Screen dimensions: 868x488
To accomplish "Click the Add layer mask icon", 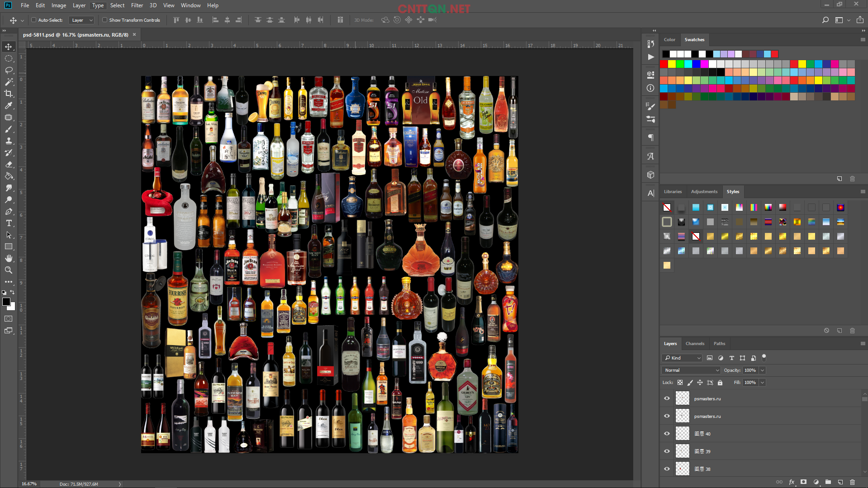I will [x=804, y=482].
